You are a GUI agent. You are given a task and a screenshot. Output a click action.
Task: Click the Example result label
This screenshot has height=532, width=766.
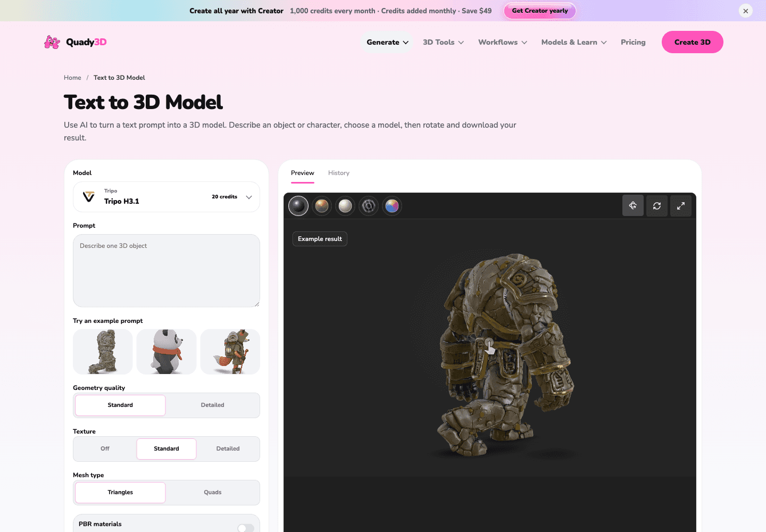click(x=320, y=239)
